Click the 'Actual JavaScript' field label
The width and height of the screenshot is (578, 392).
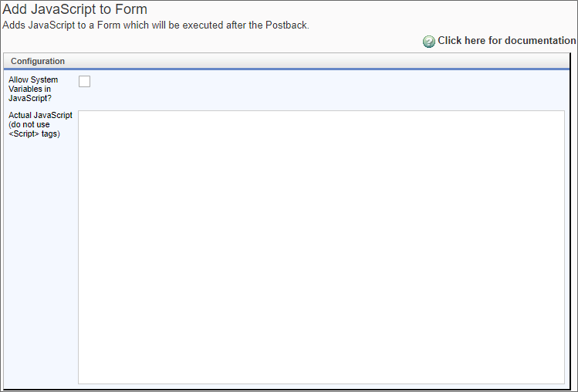point(40,124)
